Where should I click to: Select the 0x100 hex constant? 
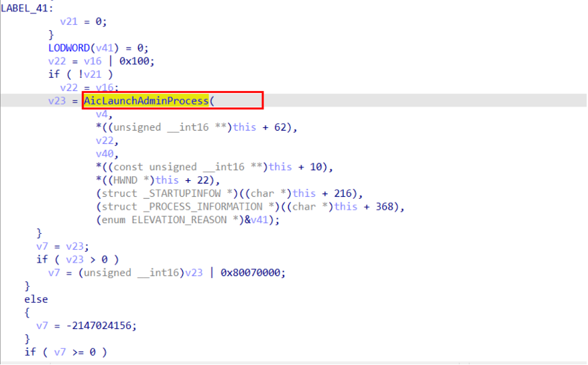141,61
